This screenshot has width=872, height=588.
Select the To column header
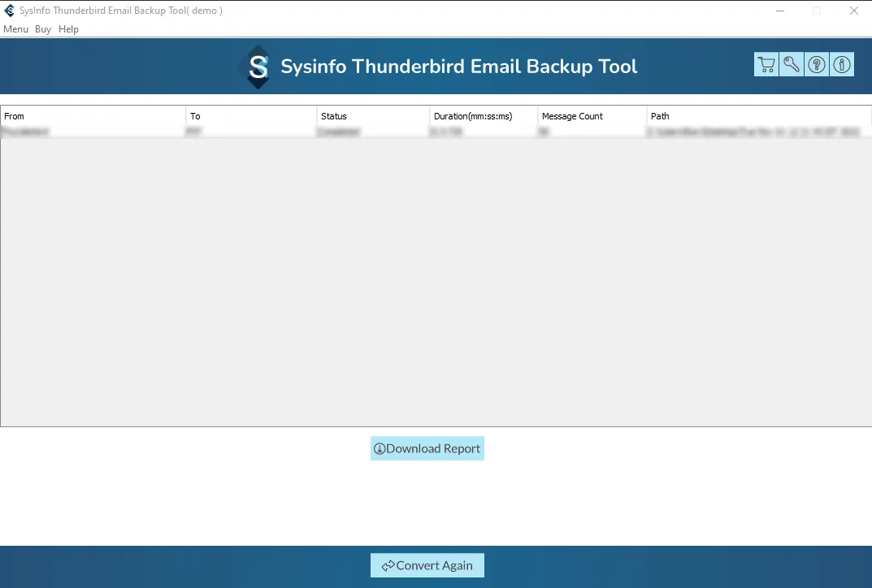point(251,116)
